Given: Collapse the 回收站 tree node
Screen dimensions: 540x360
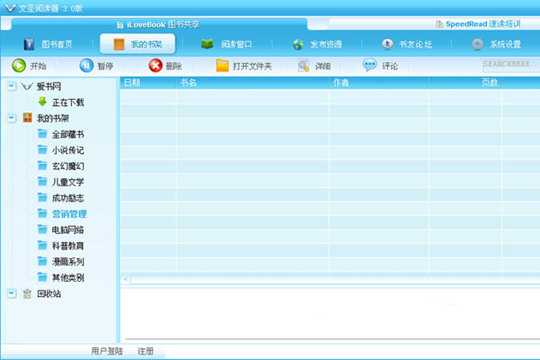Looking at the screenshot, I should click(12, 293).
